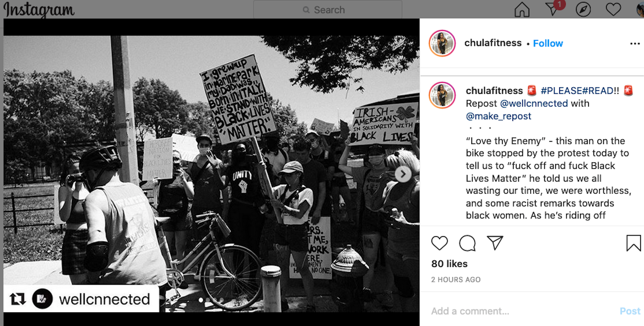Go to the Instagram home feed icon

522,10
